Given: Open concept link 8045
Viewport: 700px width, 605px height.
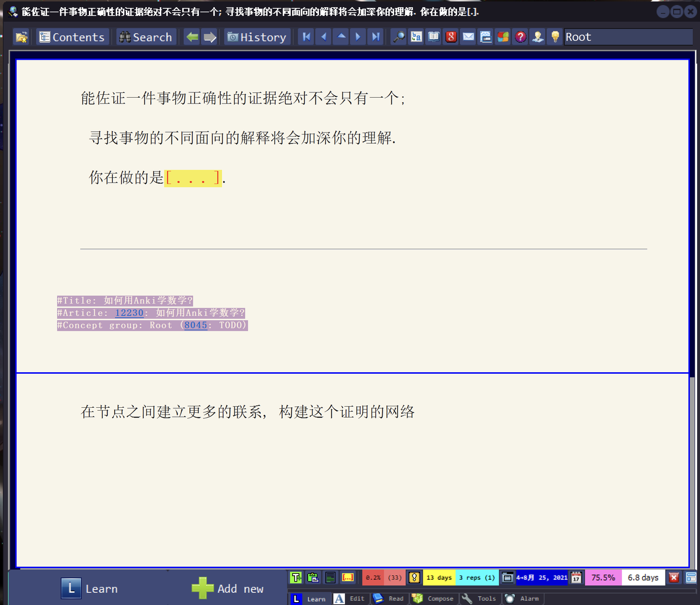Looking at the screenshot, I should tap(195, 325).
